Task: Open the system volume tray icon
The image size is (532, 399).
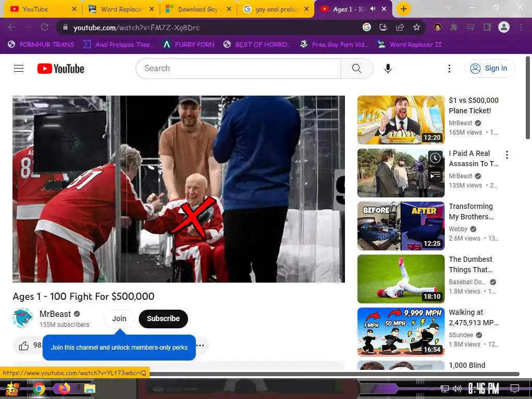Action: (457, 389)
